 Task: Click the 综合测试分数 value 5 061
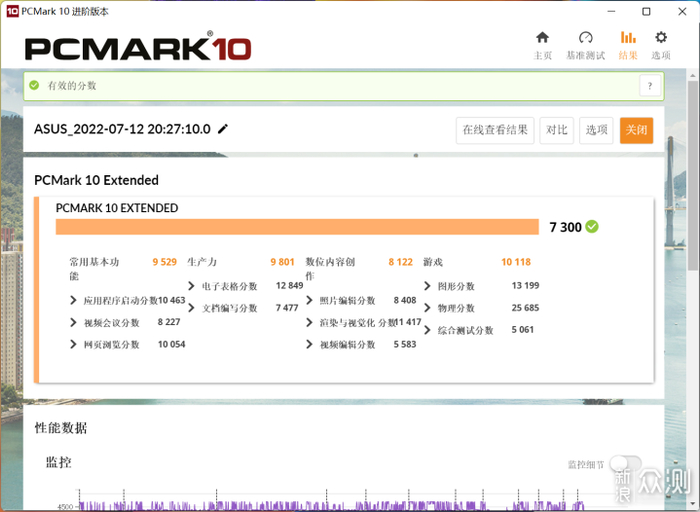click(x=522, y=329)
